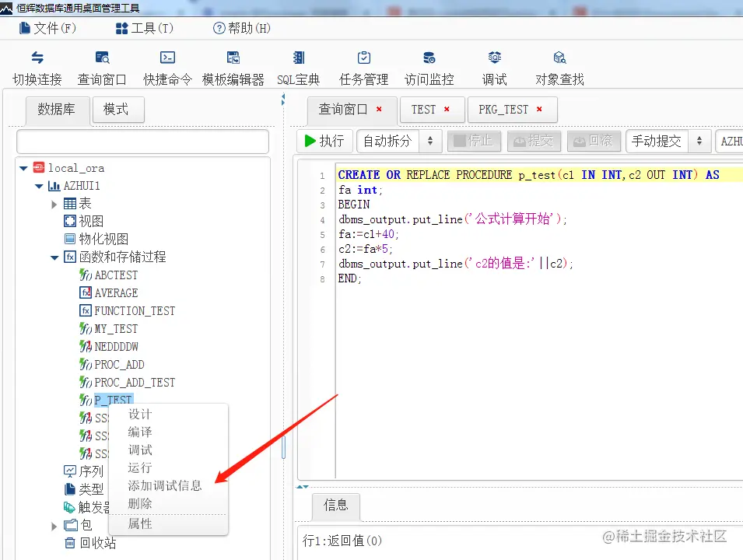Open the 帮助(H) menu
This screenshot has height=560, width=743.
(242, 29)
